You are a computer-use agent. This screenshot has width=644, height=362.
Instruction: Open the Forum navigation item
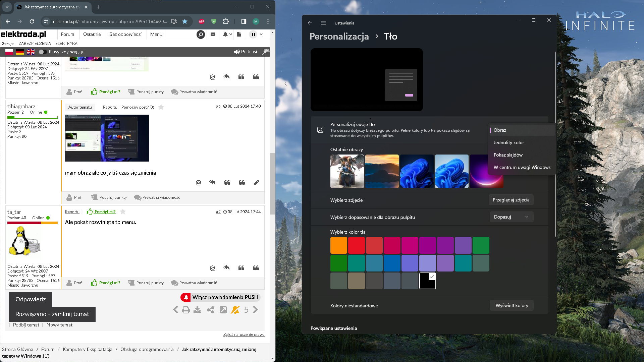click(68, 34)
